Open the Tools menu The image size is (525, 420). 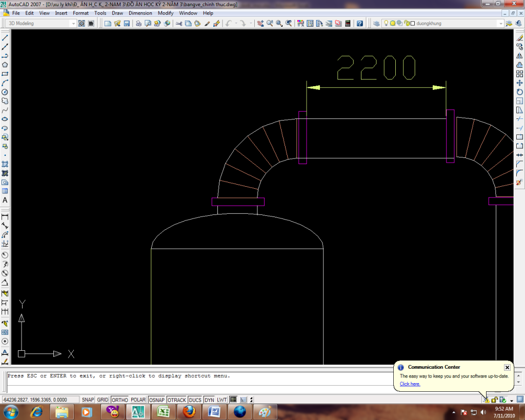(x=100, y=13)
